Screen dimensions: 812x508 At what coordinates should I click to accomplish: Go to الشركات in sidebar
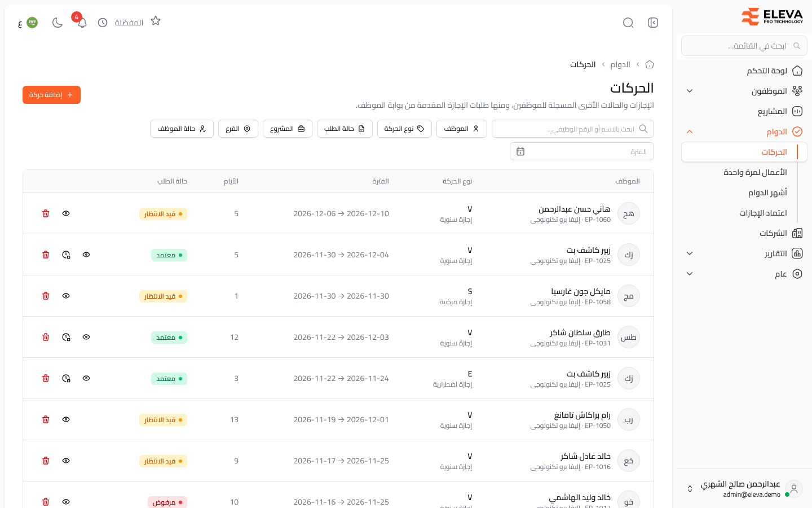click(744, 233)
